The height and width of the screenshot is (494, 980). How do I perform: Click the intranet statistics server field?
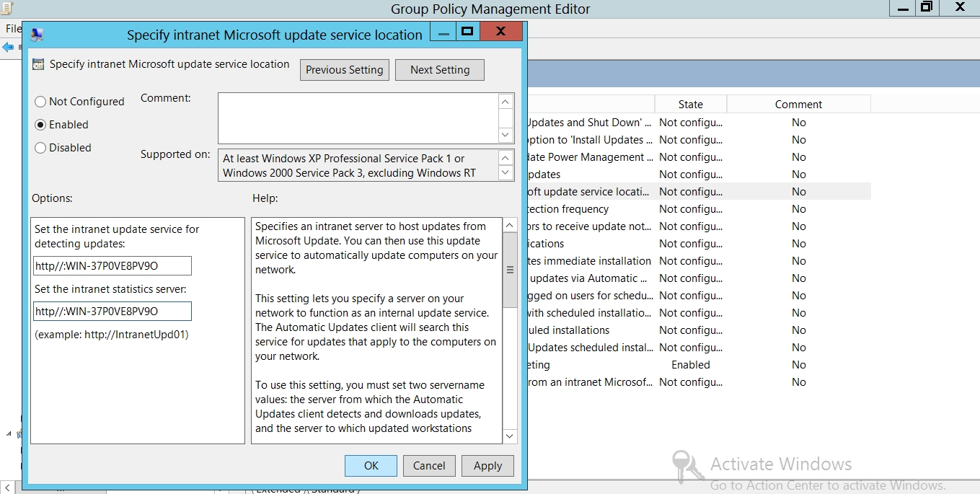pyautogui.click(x=112, y=312)
